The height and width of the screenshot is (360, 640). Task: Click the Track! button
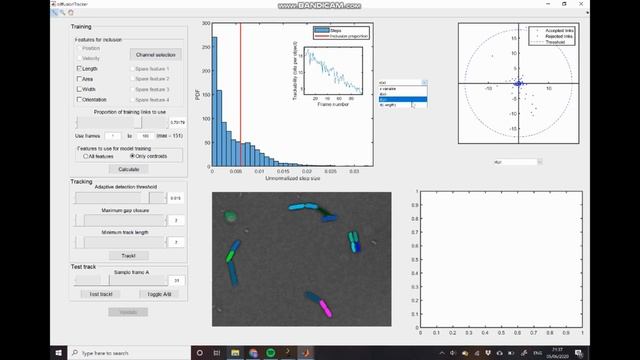[129, 256]
